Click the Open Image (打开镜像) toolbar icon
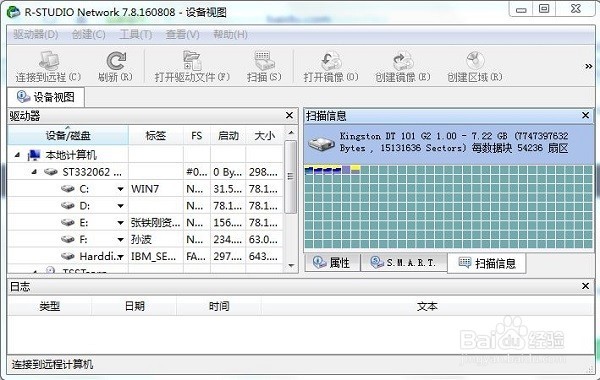The image size is (600, 380). 331,60
